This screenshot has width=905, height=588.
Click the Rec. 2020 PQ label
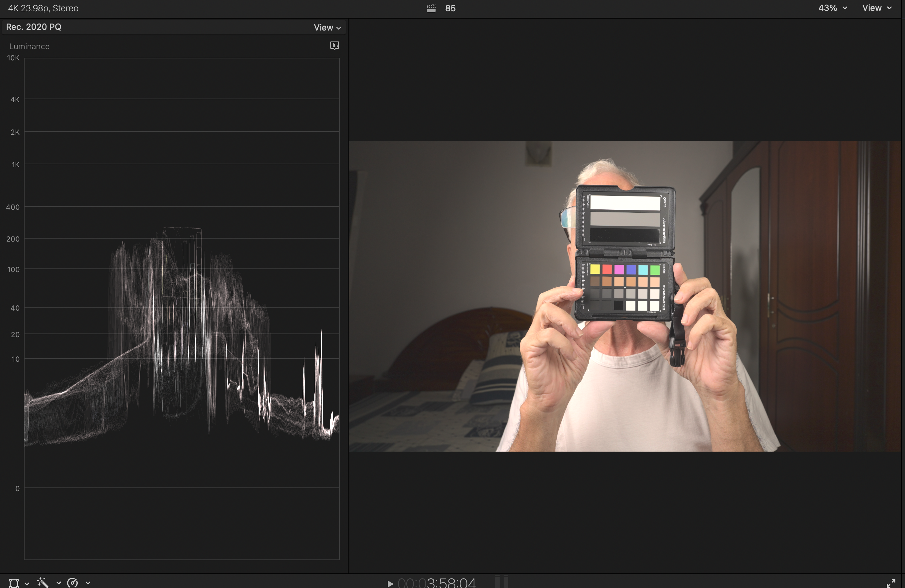tap(34, 27)
